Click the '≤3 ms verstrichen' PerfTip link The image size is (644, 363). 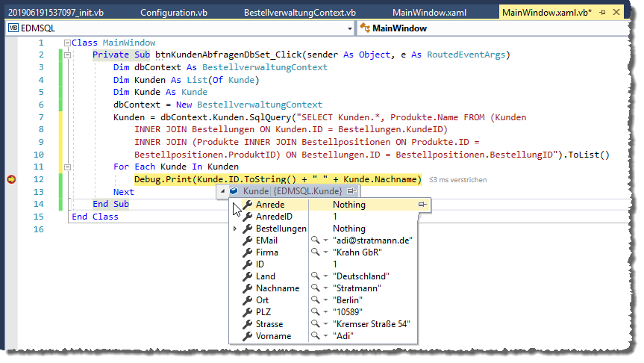458,180
